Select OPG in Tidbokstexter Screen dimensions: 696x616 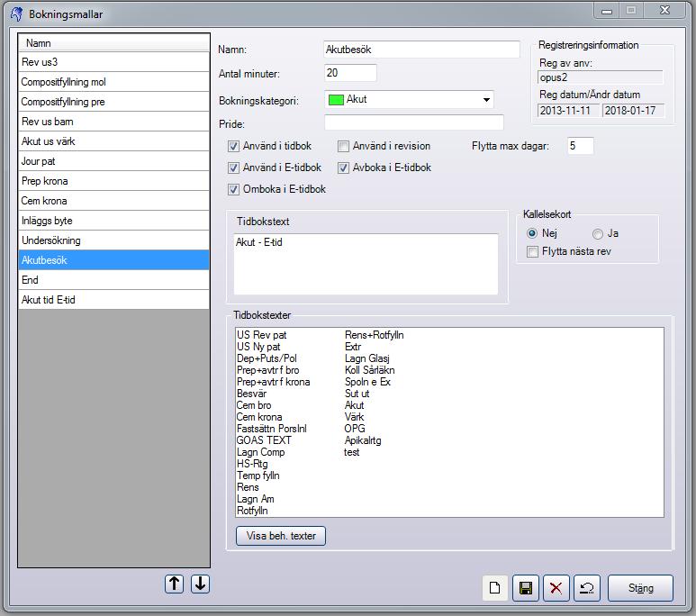tap(355, 429)
